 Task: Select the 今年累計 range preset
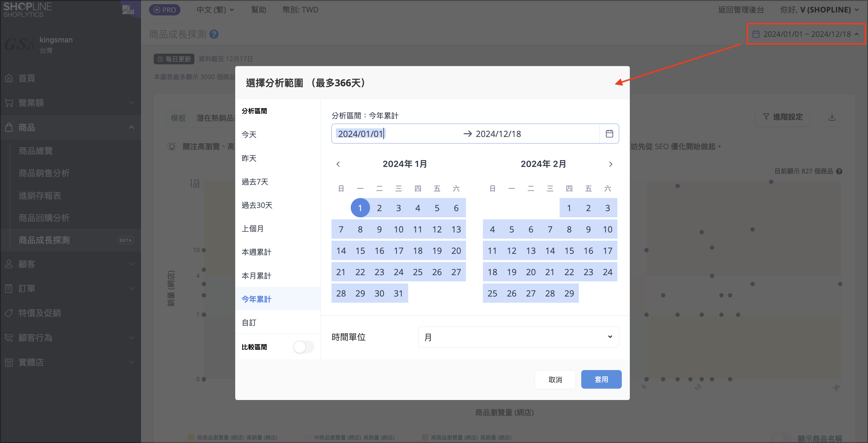[x=278, y=299]
